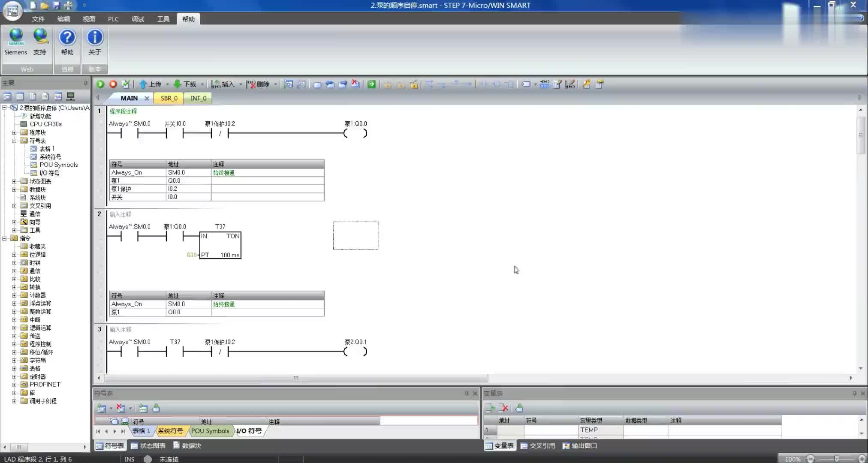Click the 关于 about info icon
The image size is (868, 463).
95,42
